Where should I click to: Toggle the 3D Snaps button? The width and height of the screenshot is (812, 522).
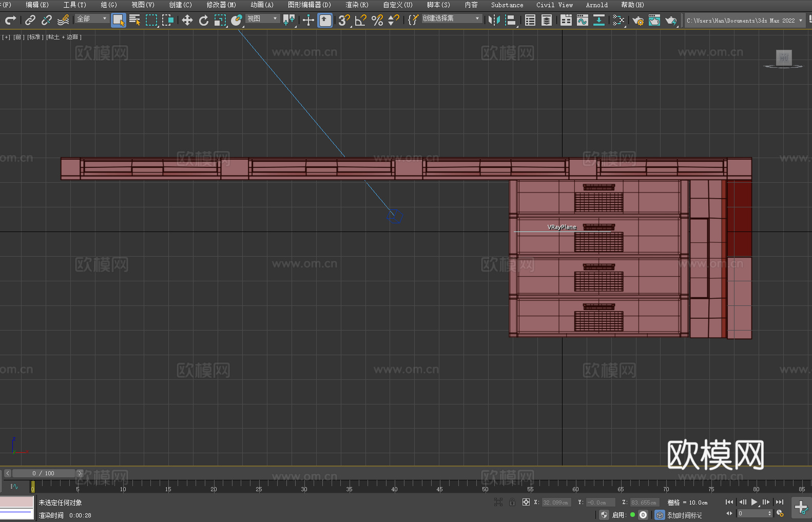point(344,20)
